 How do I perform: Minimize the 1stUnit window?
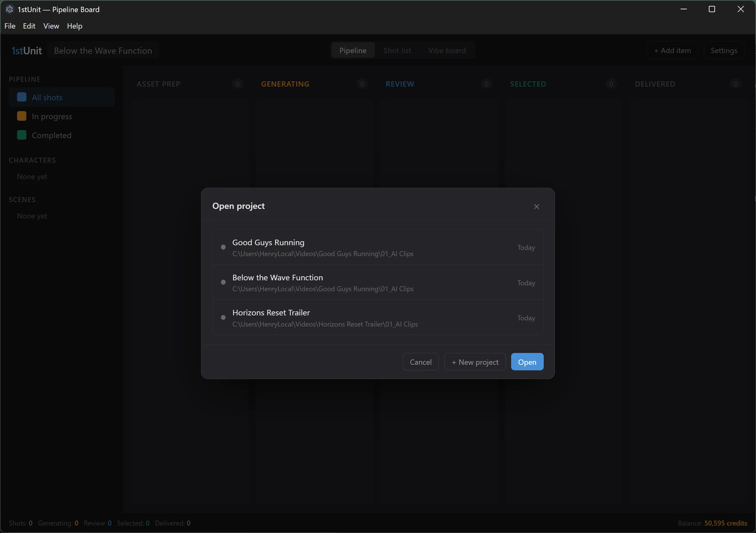[684, 9]
